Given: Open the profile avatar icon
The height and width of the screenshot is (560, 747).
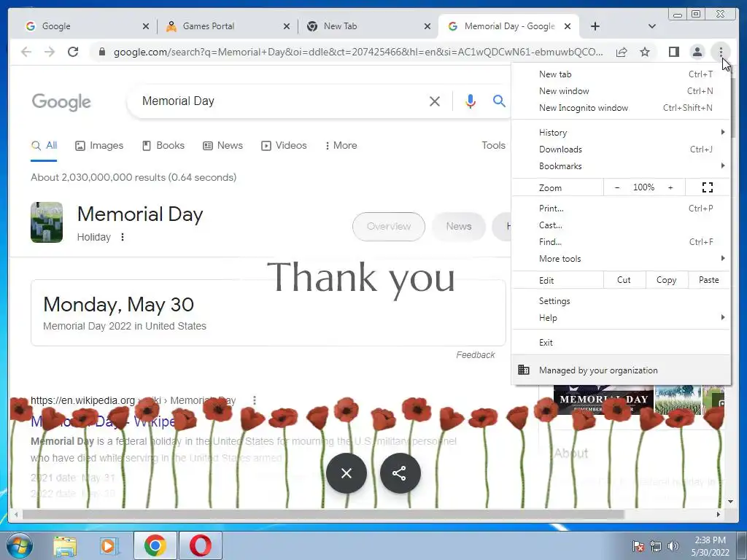Looking at the screenshot, I should click(x=697, y=52).
